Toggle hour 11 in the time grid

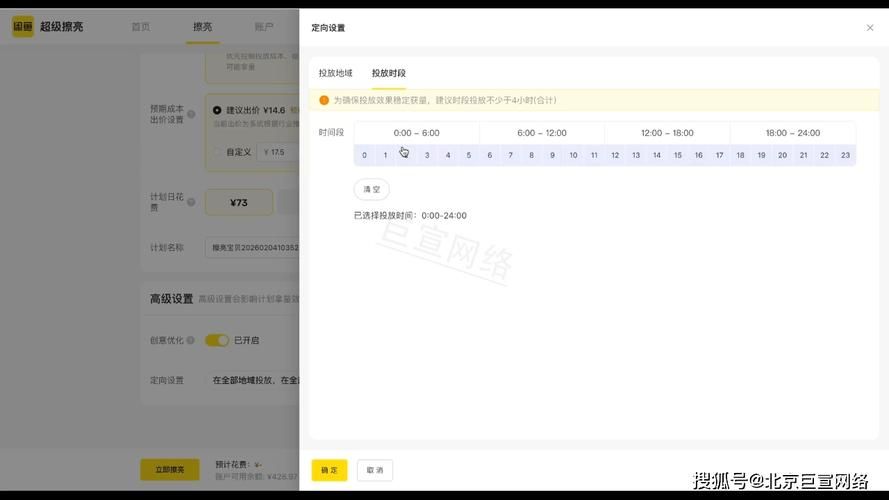pyautogui.click(x=594, y=155)
